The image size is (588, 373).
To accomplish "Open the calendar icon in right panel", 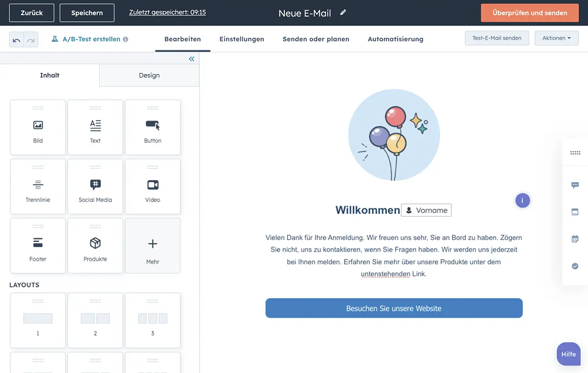I will (575, 239).
